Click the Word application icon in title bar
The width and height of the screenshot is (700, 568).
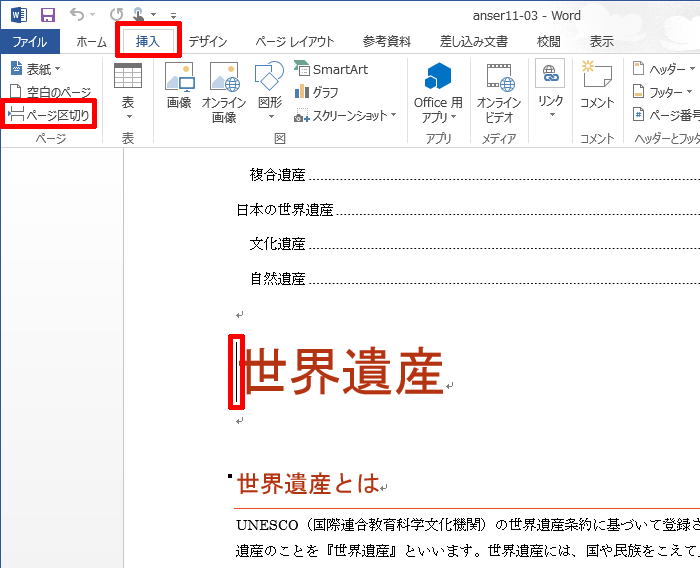pos(19,15)
